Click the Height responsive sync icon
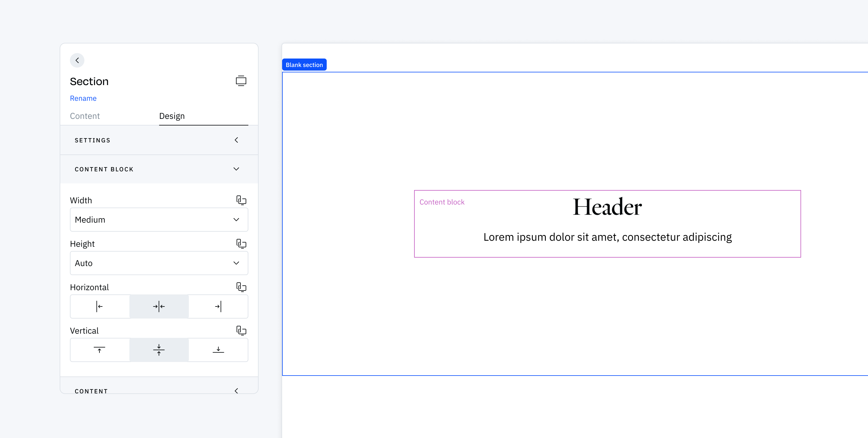 tap(241, 243)
